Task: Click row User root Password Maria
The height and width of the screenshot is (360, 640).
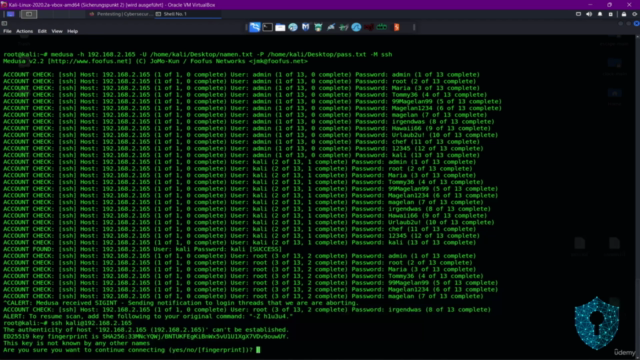Action: 240,269
